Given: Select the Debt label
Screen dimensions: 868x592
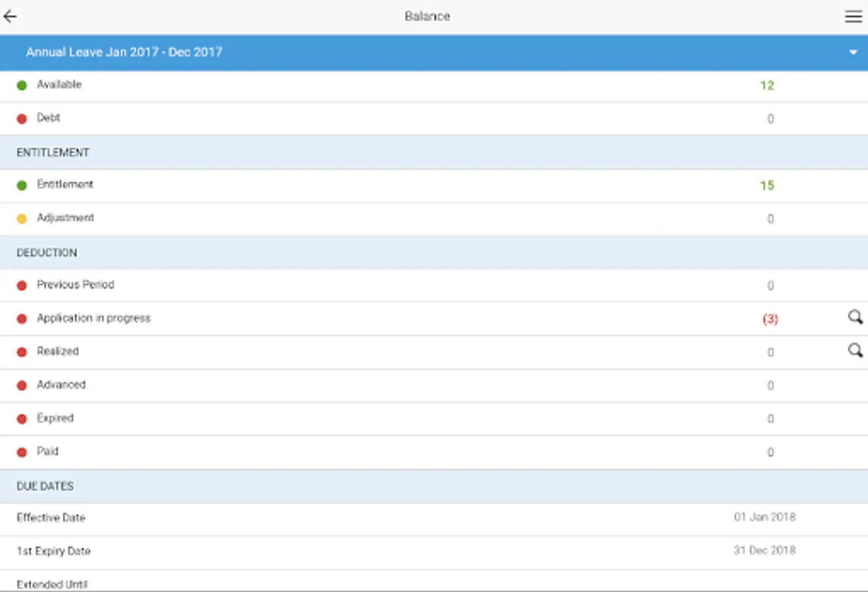Looking at the screenshot, I should click(49, 118).
